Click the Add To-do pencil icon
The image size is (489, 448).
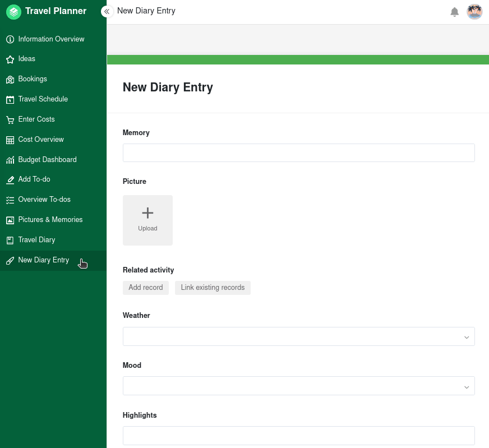[x=10, y=180]
